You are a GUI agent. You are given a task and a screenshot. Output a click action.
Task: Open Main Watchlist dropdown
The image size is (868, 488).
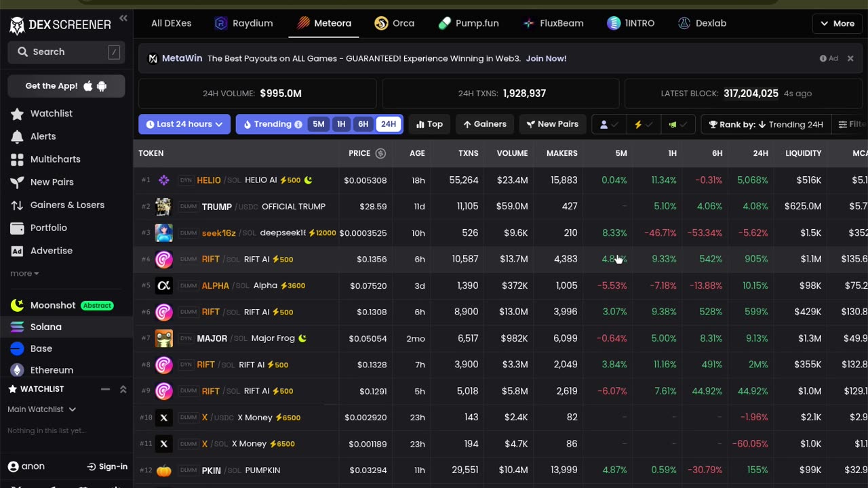[x=42, y=409]
